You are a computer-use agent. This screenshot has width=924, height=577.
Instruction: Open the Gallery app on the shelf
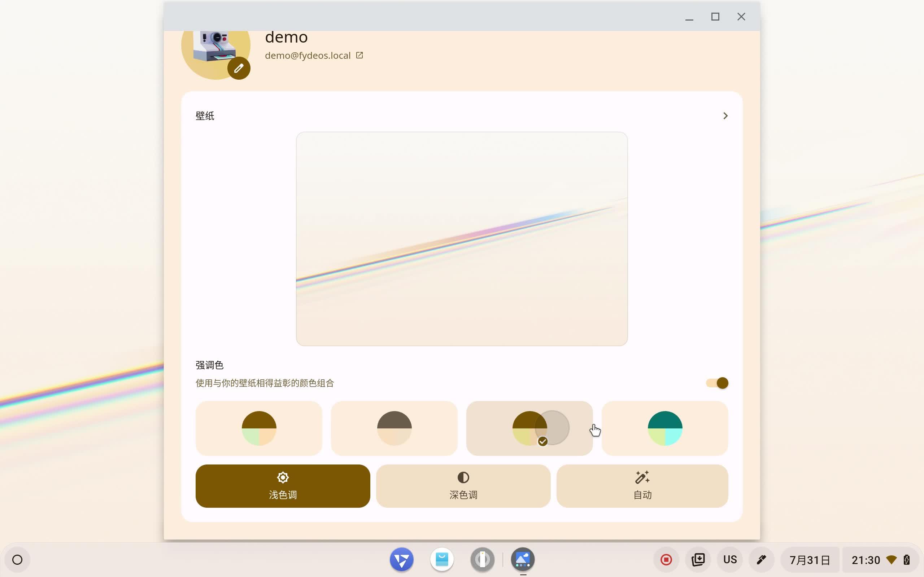(522, 559)
